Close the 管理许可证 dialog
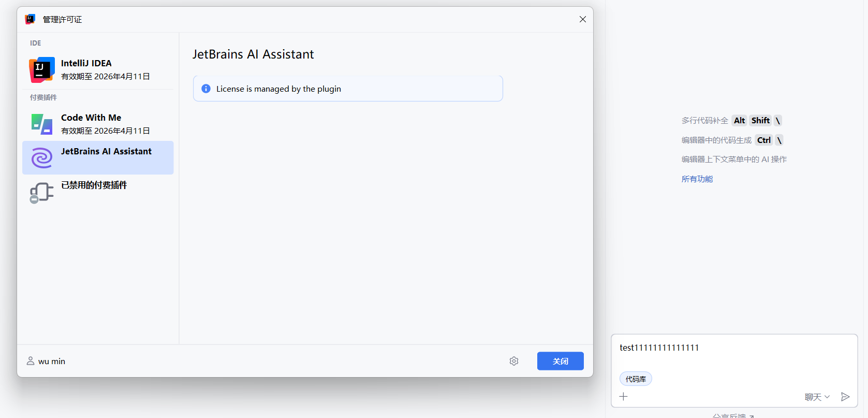 tap(583, 19)
